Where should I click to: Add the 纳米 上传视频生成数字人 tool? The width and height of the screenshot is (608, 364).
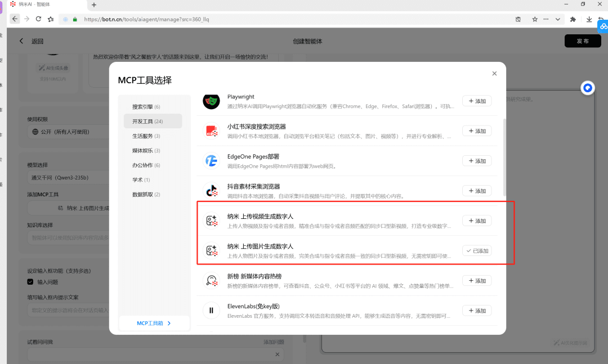(477, 221)
